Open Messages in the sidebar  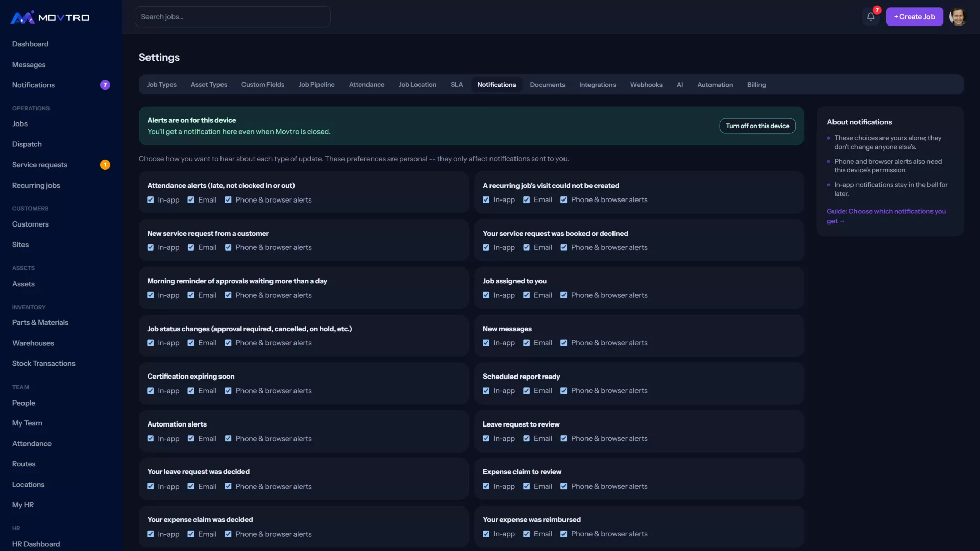point(29,65)
